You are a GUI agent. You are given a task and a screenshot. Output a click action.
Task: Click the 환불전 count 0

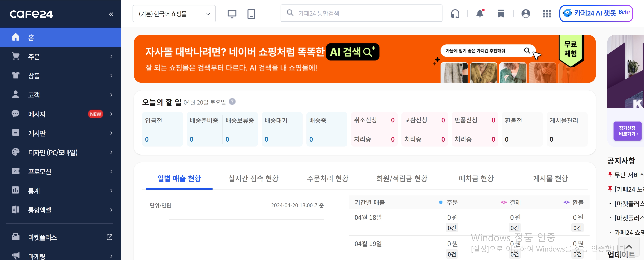click(507, 139)
